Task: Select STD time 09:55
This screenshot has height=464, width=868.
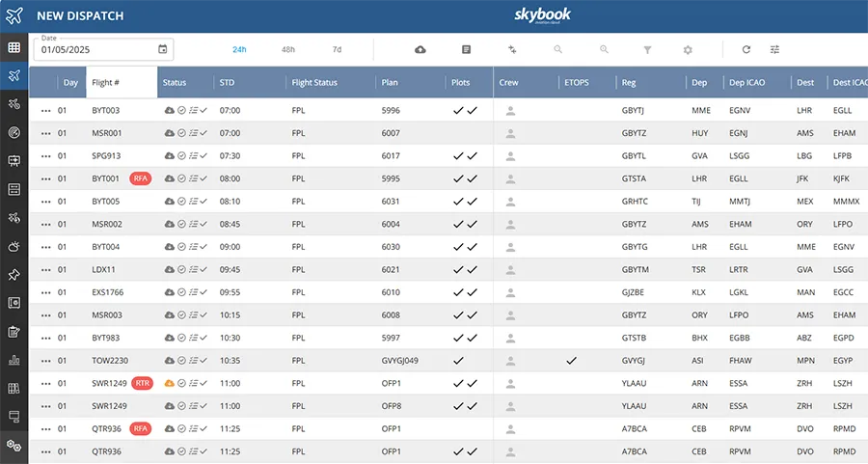Action: point(230,292)
